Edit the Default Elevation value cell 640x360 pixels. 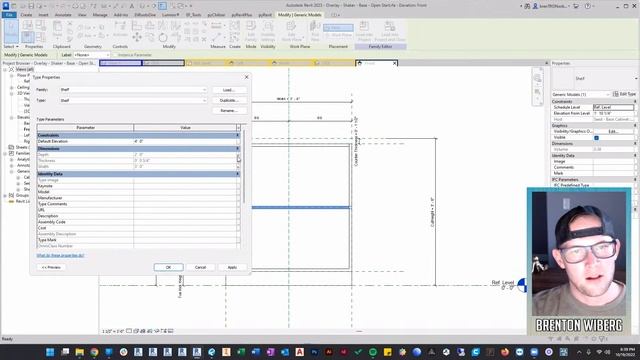[x=184, y=141]
